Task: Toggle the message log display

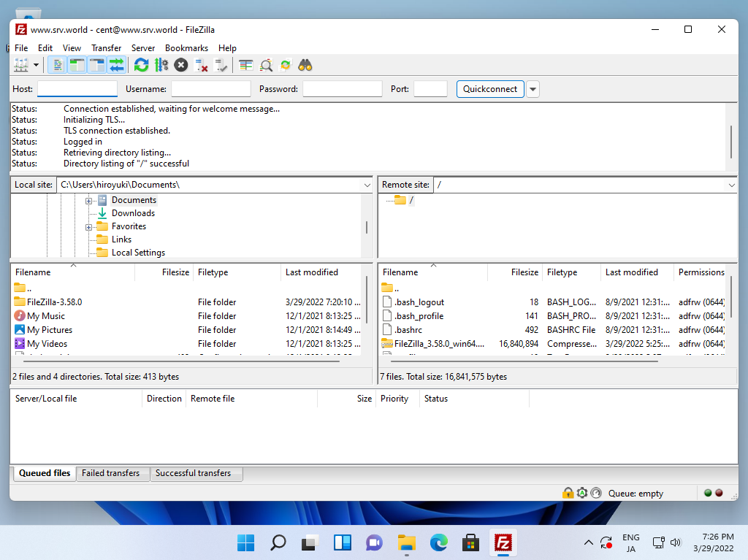Action: 57,66
